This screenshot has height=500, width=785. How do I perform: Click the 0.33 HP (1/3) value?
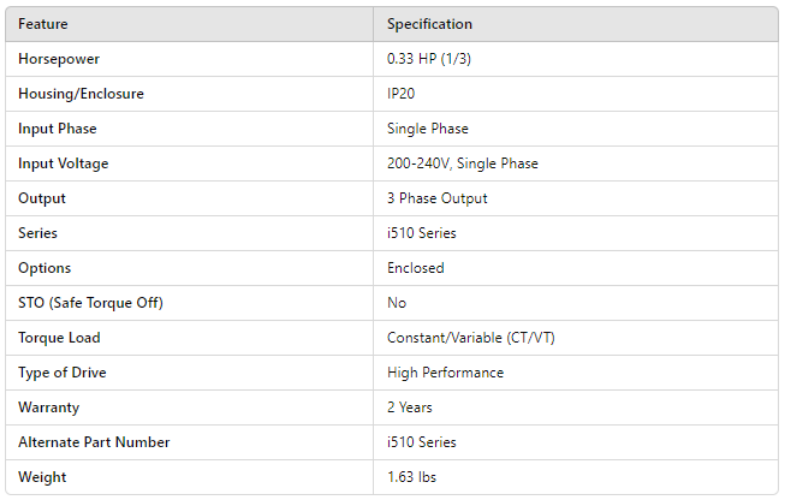429,59
